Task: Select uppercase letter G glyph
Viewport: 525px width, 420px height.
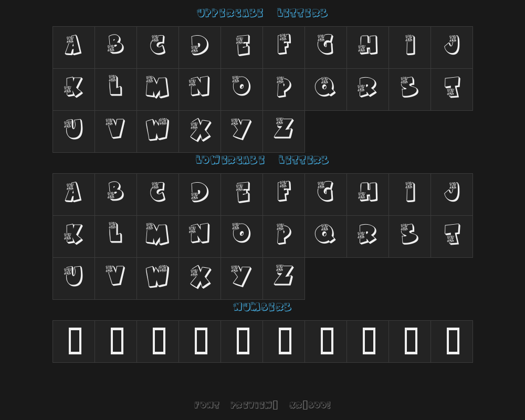Action: (x=325, y=47)
